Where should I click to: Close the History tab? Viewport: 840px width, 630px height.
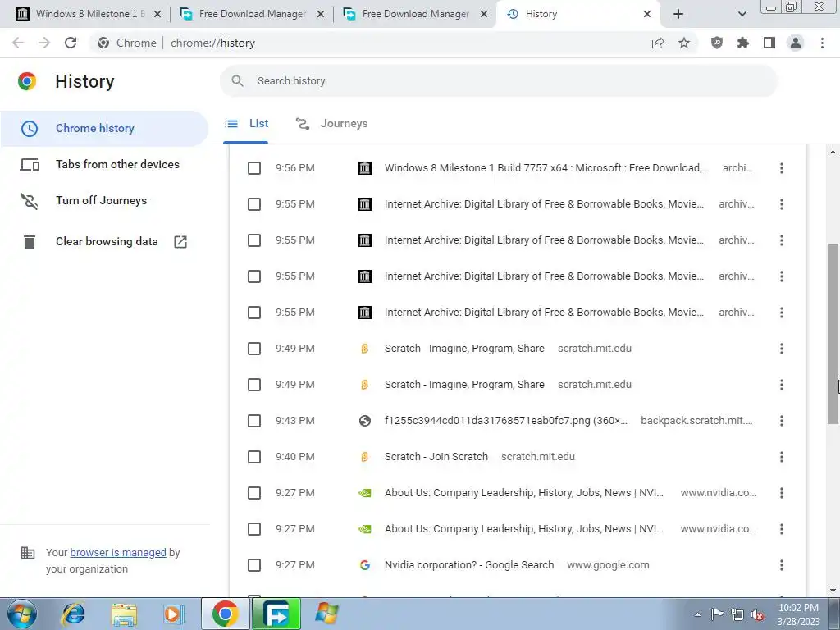pyautogui.click(x=647, y=14)
